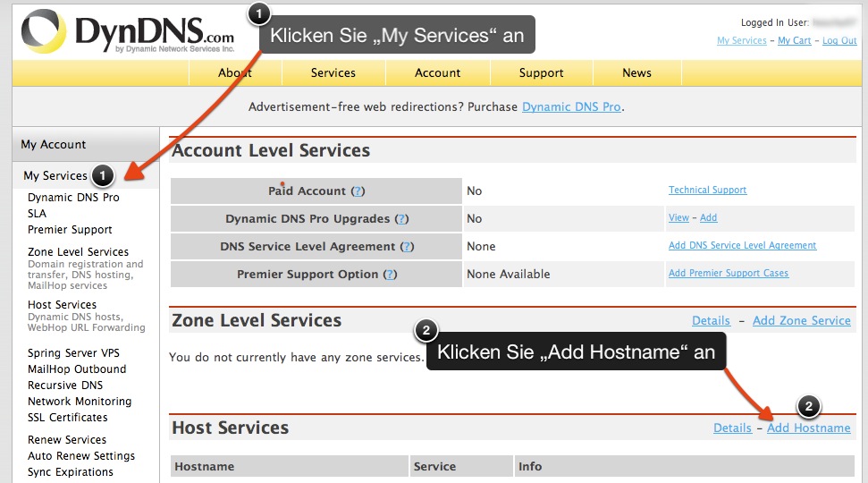
Task: Click the Log Out link
Action: tap(839, 41)
